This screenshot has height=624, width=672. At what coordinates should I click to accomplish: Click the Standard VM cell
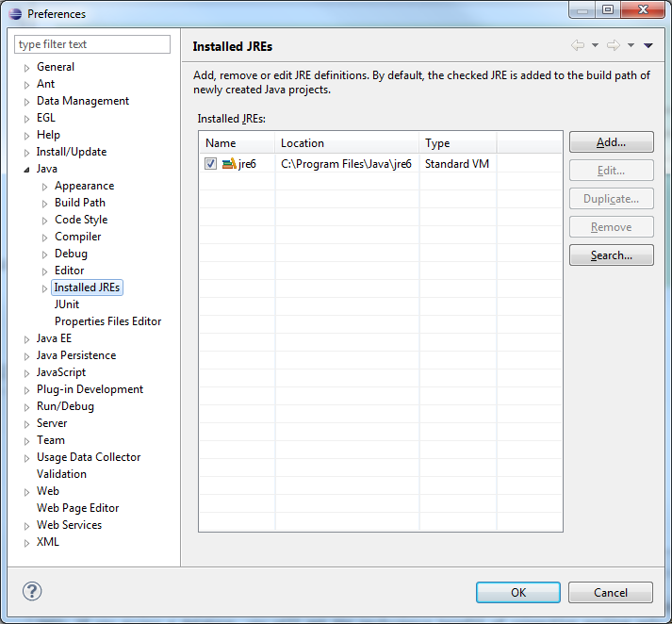point(457,164)
